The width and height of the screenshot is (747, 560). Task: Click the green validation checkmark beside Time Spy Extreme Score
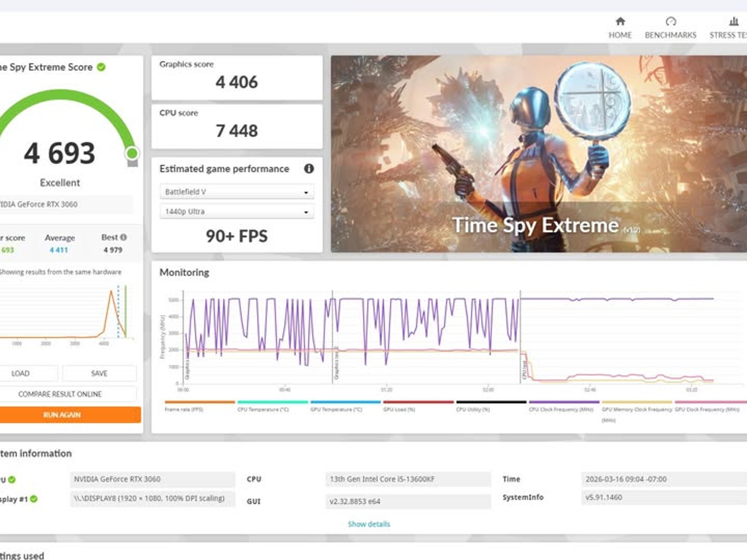pyautogui.click(x=101, y=67)
